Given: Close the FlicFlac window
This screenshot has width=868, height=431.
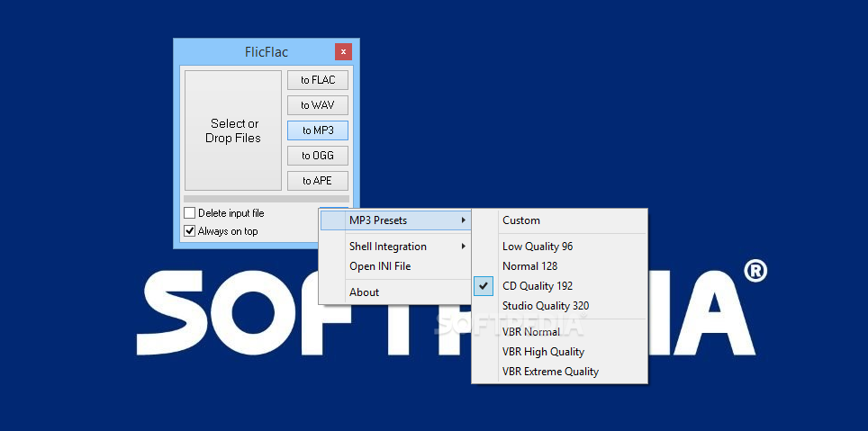Looking at the screenshot, I should click(343, 52).
